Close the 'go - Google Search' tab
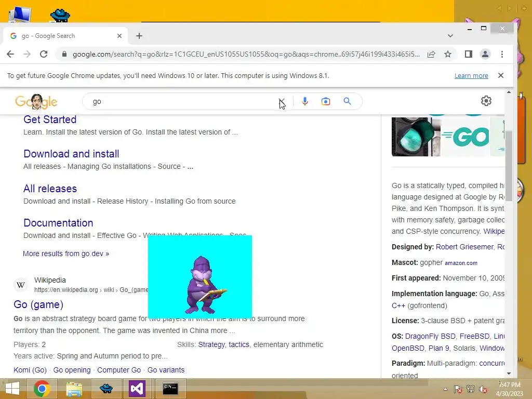The width and height of the screenshot is (532, 399). 119,36
